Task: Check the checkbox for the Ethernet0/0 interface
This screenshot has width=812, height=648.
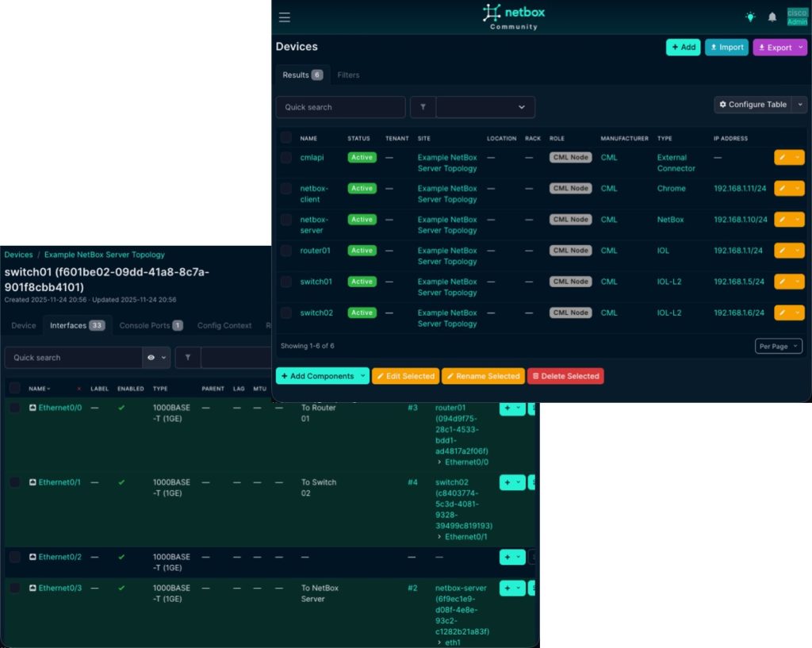Action: (x=13, y=408)
